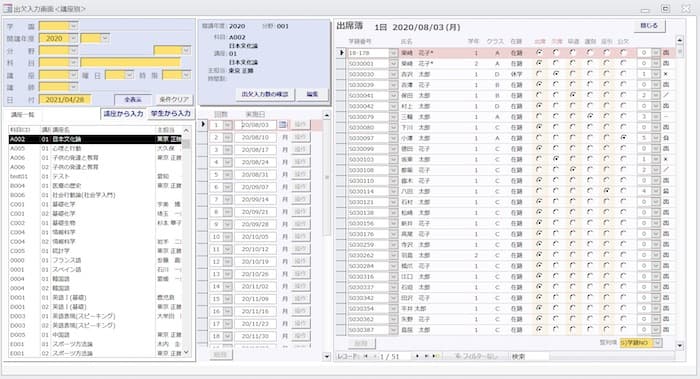Select highlighted course A002 日本文化論
Screen dimensions: 700x379
tap(95, 139)
